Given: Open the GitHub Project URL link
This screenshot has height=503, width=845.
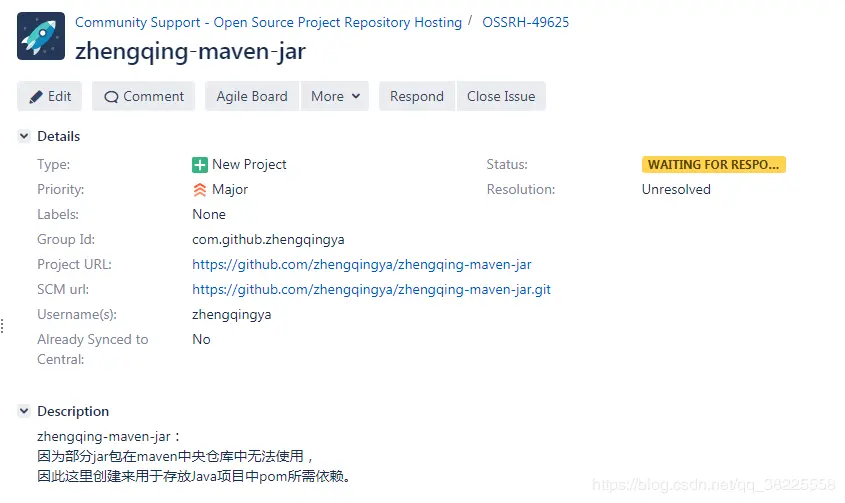Looking at the screenshot, I should click(362, 264).
